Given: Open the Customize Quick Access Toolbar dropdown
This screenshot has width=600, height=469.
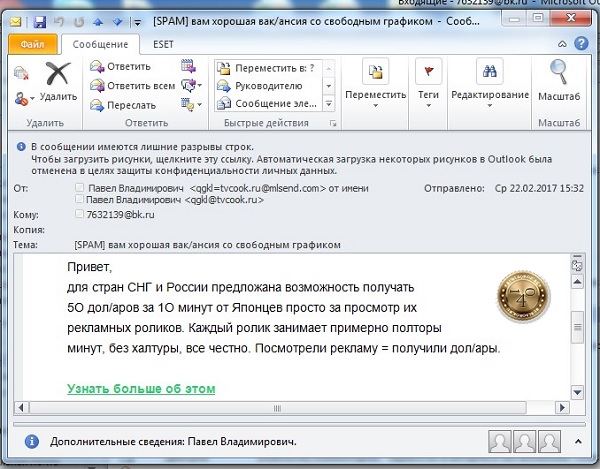Looking at the screenshot, I should click(x=137, y=23).
